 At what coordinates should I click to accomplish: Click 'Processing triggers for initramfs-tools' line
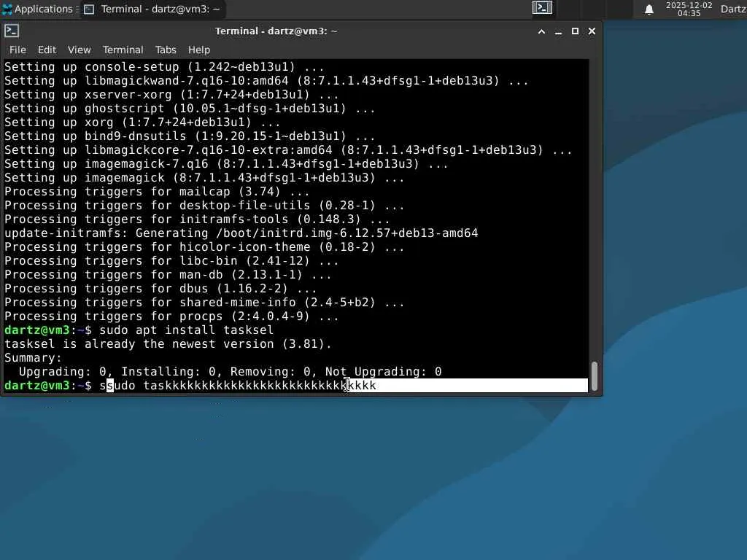tap(197, 219)
